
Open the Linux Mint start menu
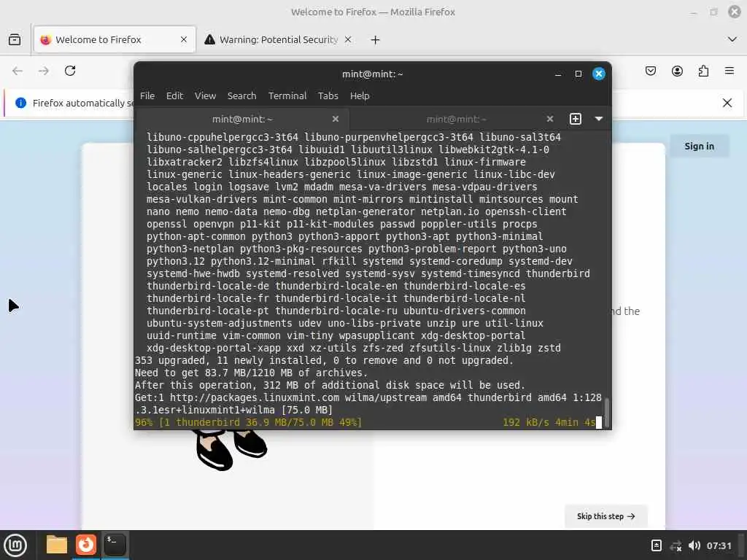15,545
